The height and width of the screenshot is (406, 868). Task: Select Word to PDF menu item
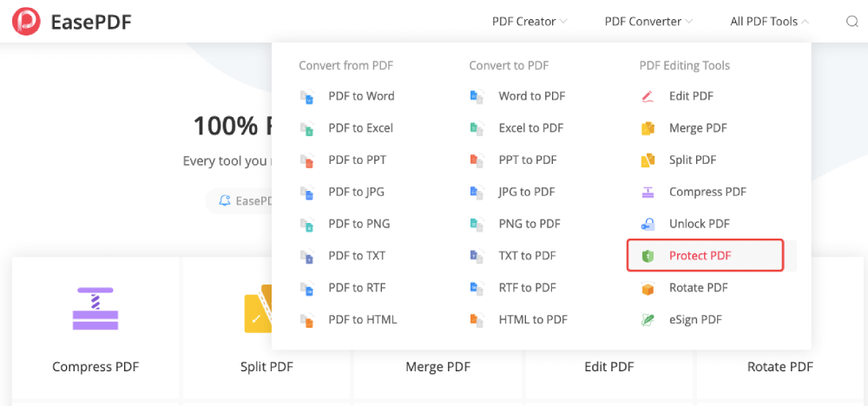click(x=531, y=96)
